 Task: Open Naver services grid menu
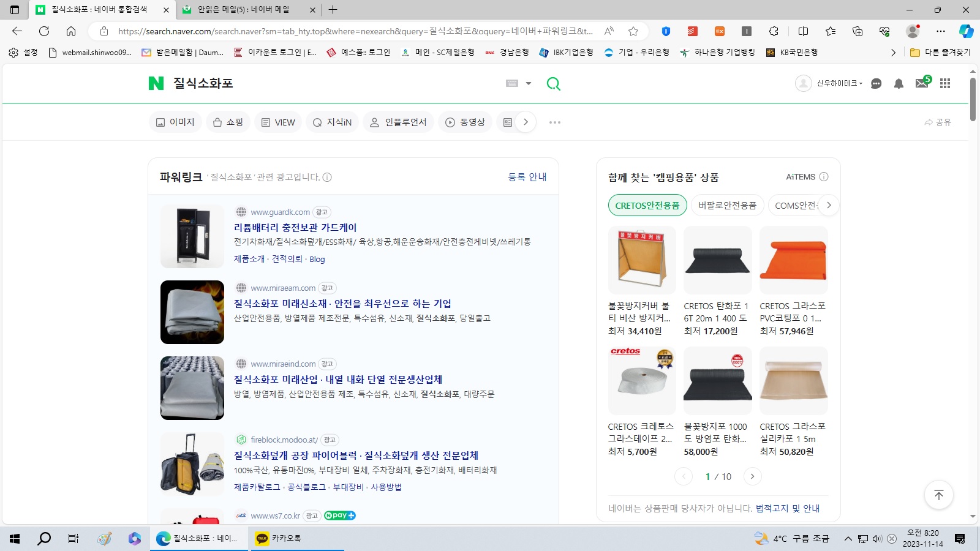(x=945, y=83)
